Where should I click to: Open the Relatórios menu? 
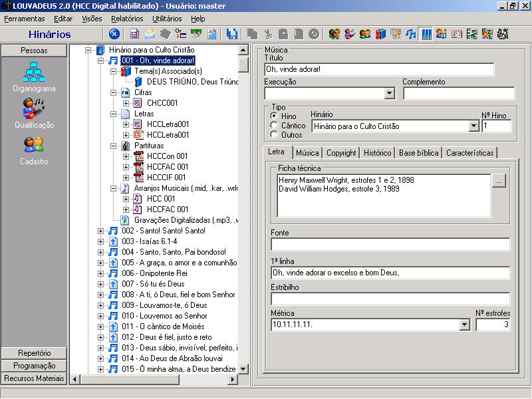click(127, 19)
